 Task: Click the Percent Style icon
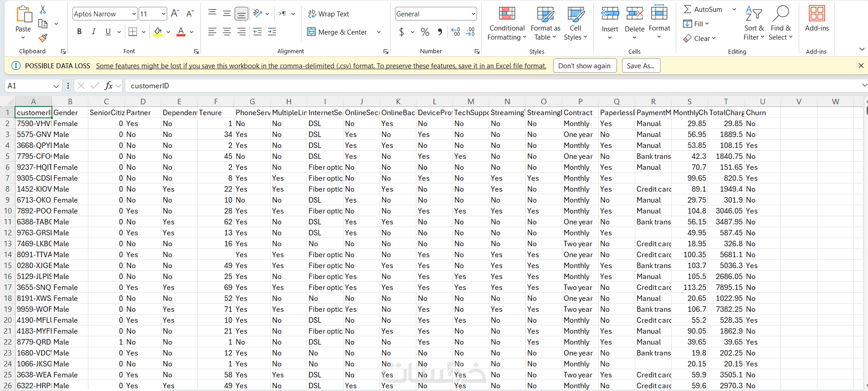(x=425, y=32)
